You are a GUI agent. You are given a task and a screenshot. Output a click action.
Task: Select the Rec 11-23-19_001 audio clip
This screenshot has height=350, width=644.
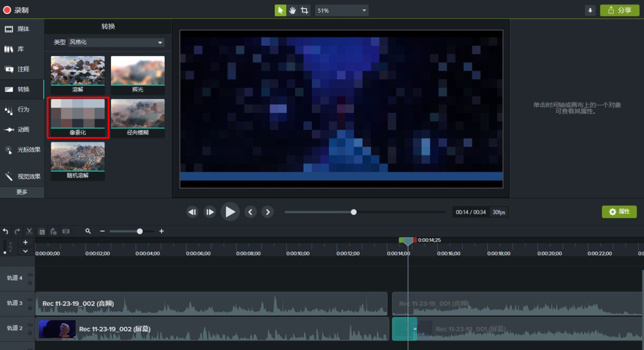coord(518,303)
